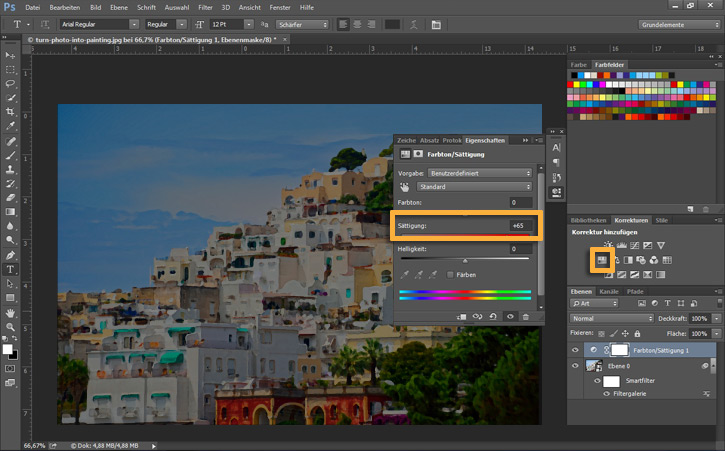
Task: Switch to the Kanäle tab
Action: (609, 291)
